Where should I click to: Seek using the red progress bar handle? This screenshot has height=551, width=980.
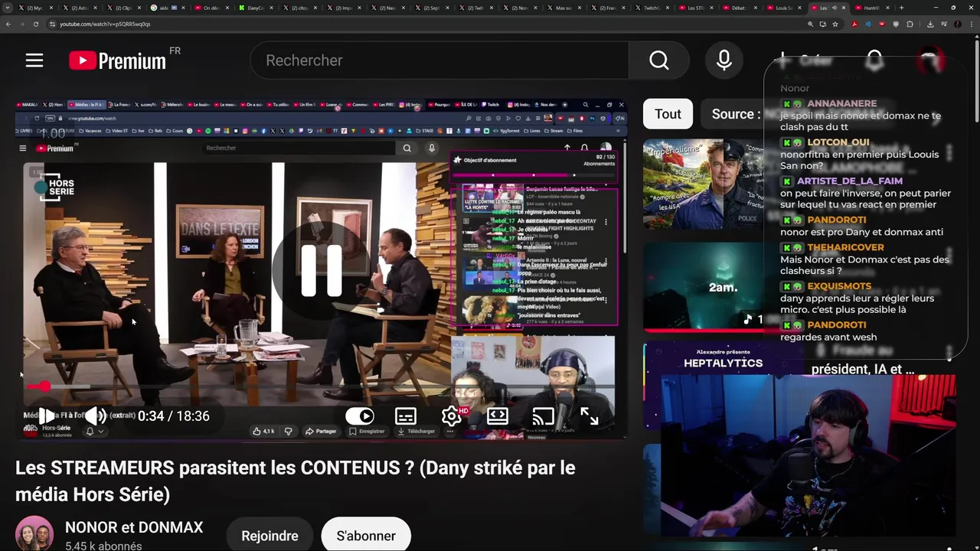pos(44,386)
